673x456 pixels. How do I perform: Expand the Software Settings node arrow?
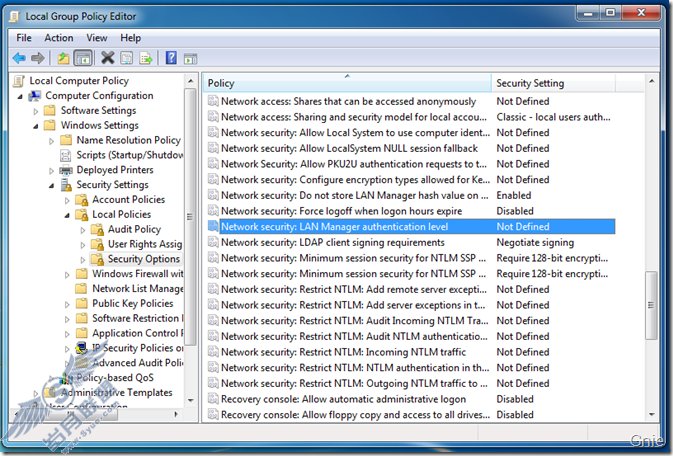[36, 111]
